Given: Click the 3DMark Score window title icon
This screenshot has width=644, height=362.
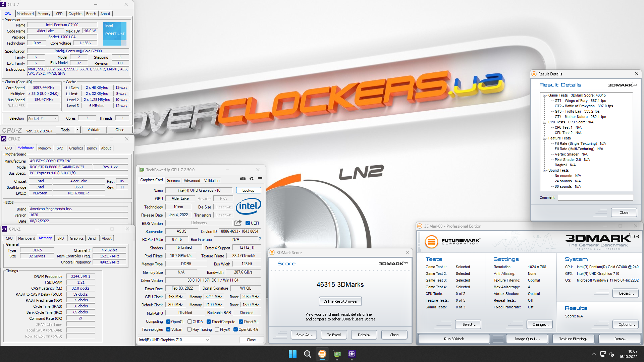Looking at the screenshot, I should point(272,252).
